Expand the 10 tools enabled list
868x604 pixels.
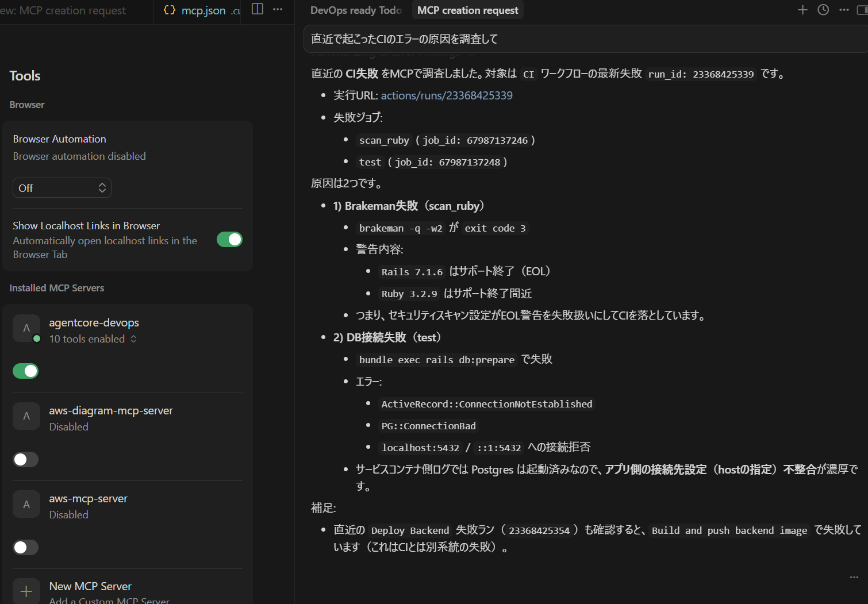(x=93, y=339)
